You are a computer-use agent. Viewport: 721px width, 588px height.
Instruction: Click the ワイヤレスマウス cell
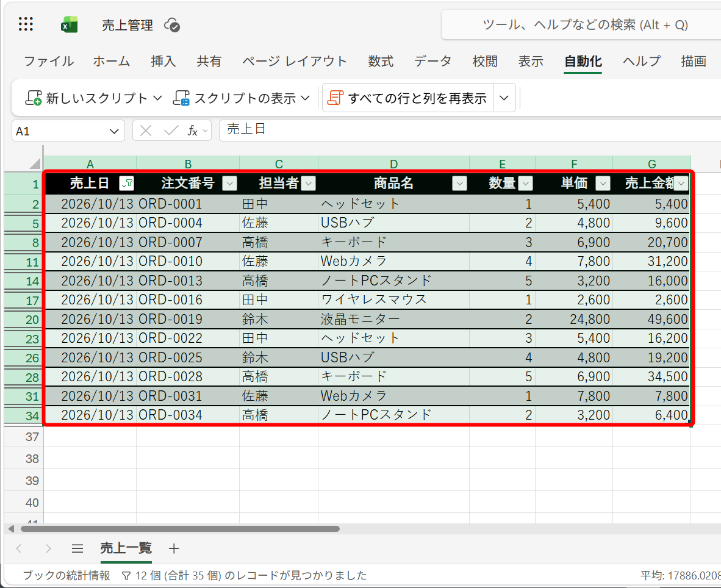point(393,299)
